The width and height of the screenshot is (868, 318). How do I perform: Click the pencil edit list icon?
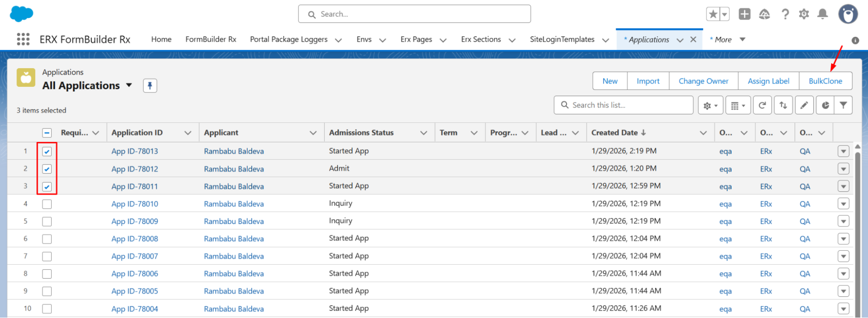pos(804,105)
